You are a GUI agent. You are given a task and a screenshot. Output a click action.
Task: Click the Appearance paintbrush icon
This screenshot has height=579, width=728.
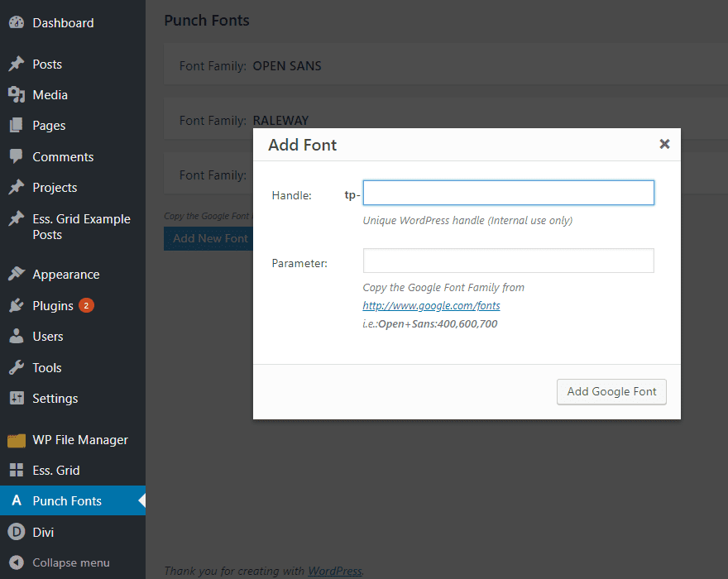[16, 275]
